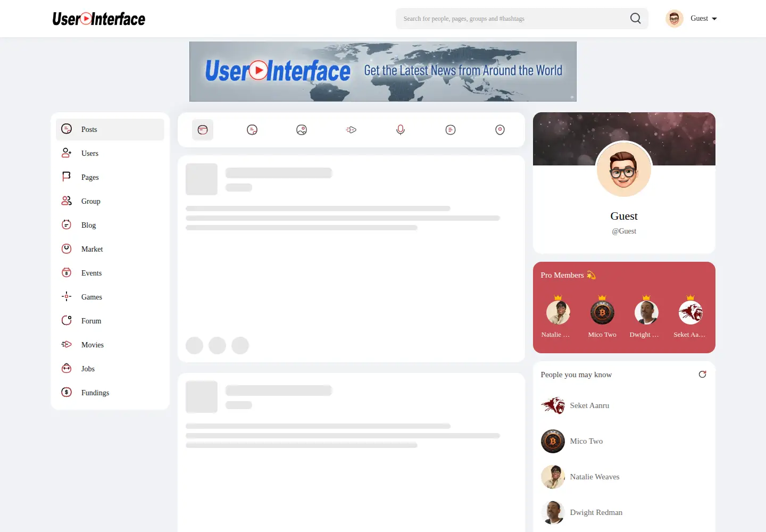Open the Jobs menu label
Screen dimensions: 766x532
[88, 369]
